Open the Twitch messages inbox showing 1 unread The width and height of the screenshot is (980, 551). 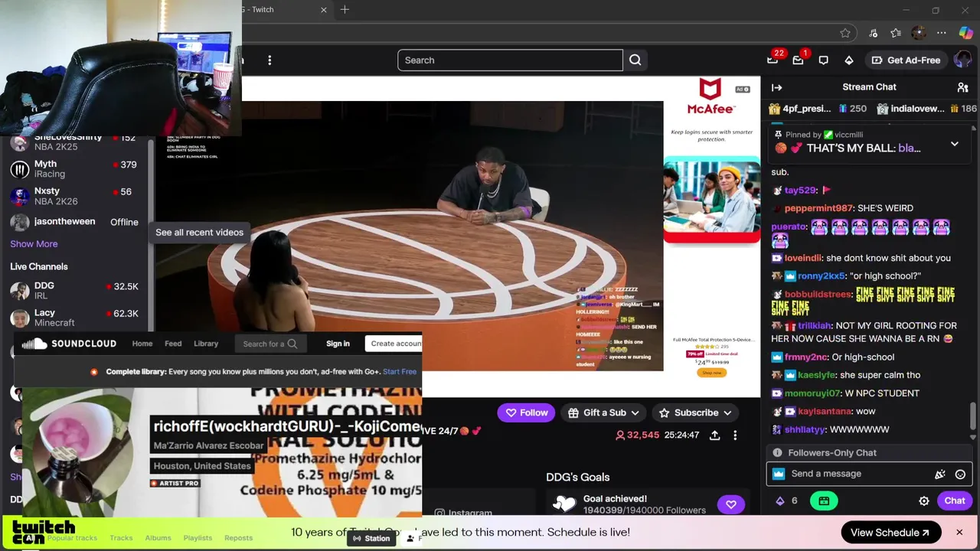pyautogui.click(x=798, y=60)
